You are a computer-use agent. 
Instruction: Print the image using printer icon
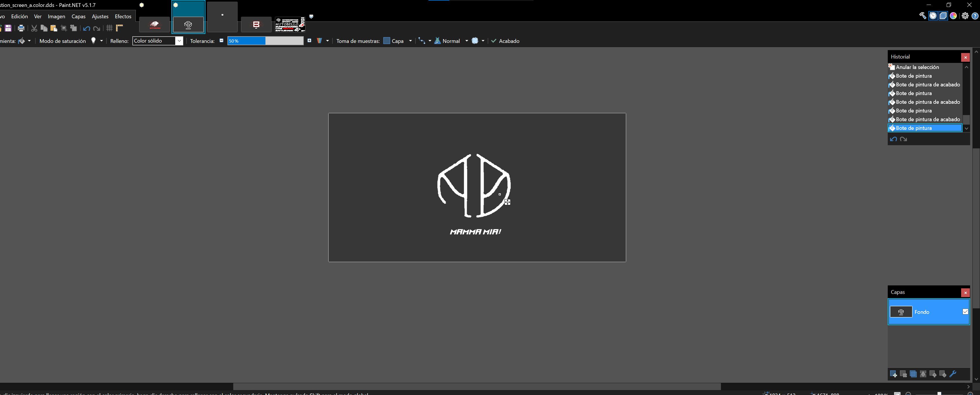click(x=21, y=28)
